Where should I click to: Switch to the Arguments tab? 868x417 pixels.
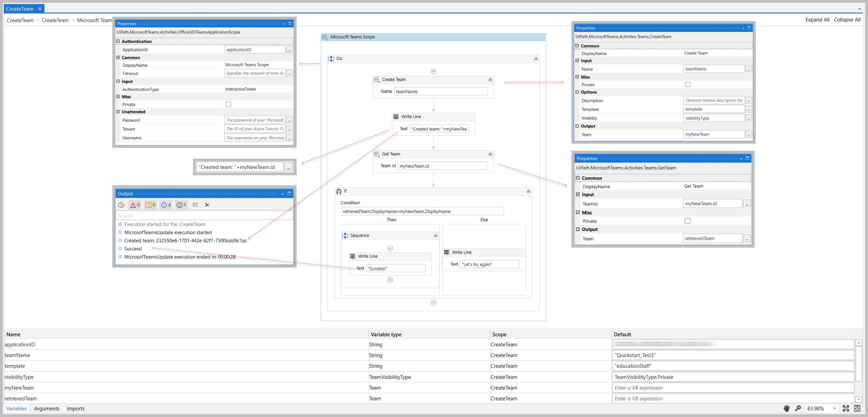click(x=46, y=409)
